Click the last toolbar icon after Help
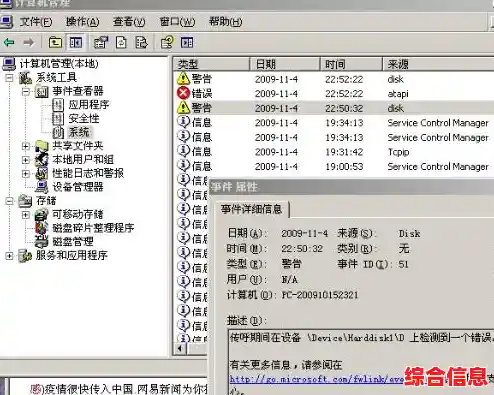Viewport: 494px width, 395px height. click(187, 42)
